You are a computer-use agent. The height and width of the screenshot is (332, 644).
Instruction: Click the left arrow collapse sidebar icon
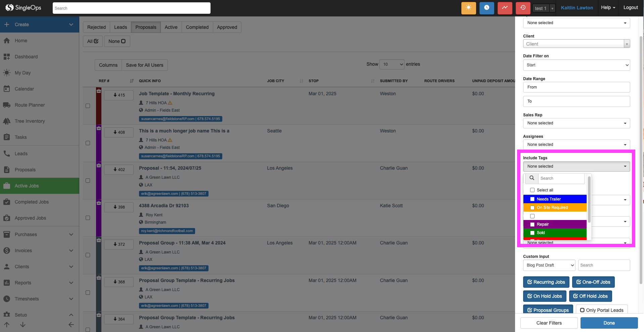pos(71,325)
